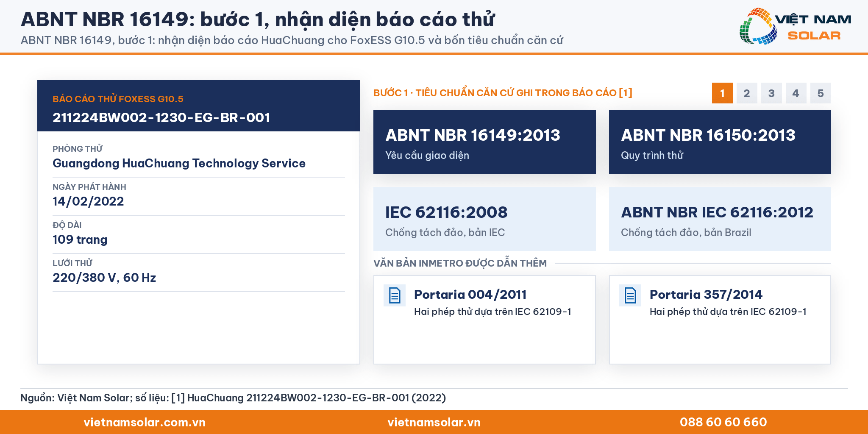This screenshot has height=434, width=868.
Task: Click the document icon beside Portaria 004/2011
Action: (x=395, y=295)
